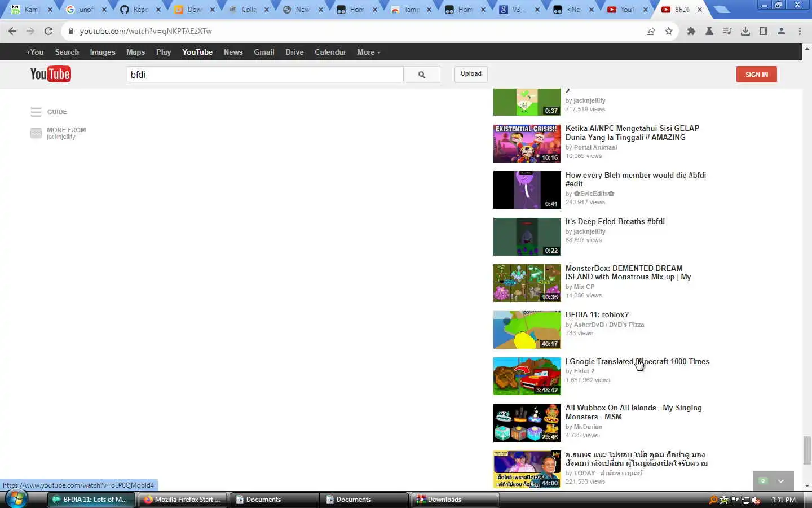The image size is (812, 508).
Task: Click the MORE FROM jacknjellify link
Action: tap(67, 133)
